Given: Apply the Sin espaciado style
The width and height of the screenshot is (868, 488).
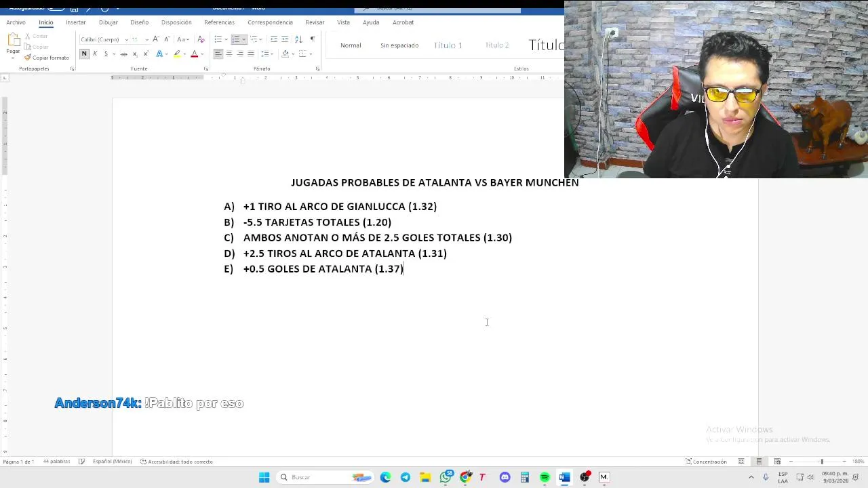Looking at the screenshot, I should tap(399, 45).
